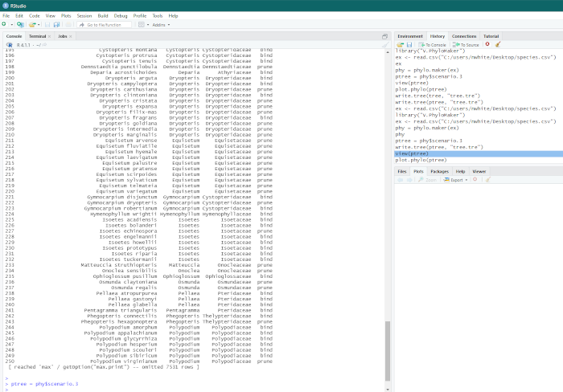The height and width of the screenshot is (392, 563).
Task: Click the previous plot arrow icon
Action: [400, 180]
